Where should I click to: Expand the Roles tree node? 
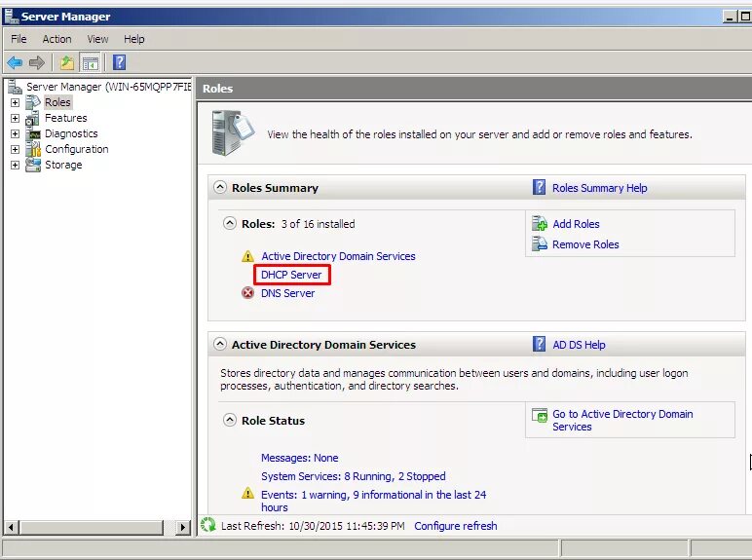tap(15, 102)
